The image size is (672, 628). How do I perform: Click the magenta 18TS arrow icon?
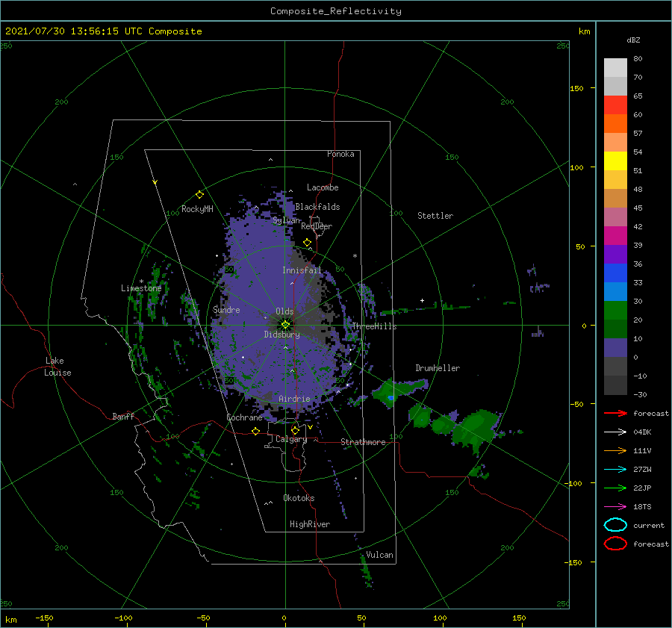click(615, 507)
